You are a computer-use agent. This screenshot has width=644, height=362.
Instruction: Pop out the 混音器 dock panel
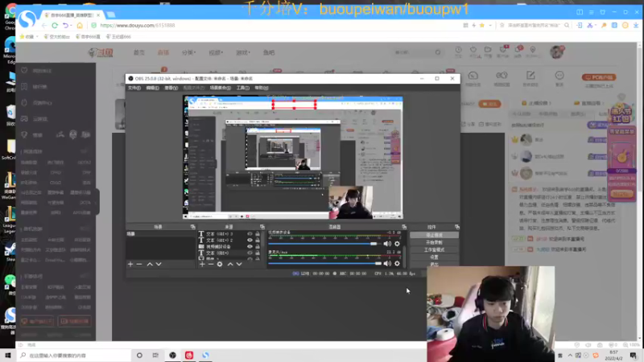click(404, 227)
